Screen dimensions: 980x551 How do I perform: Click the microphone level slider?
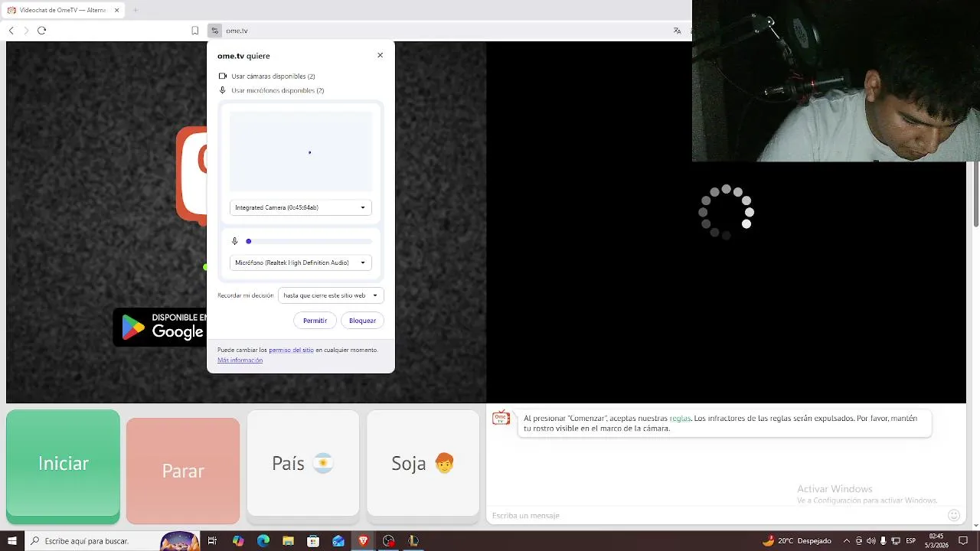click(309, 241)
